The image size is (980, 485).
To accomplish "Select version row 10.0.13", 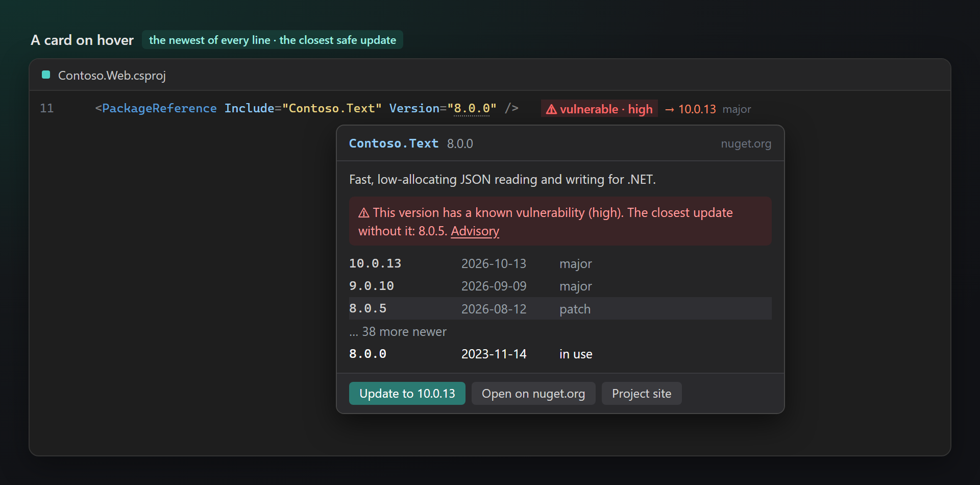I will pos(560,263).
